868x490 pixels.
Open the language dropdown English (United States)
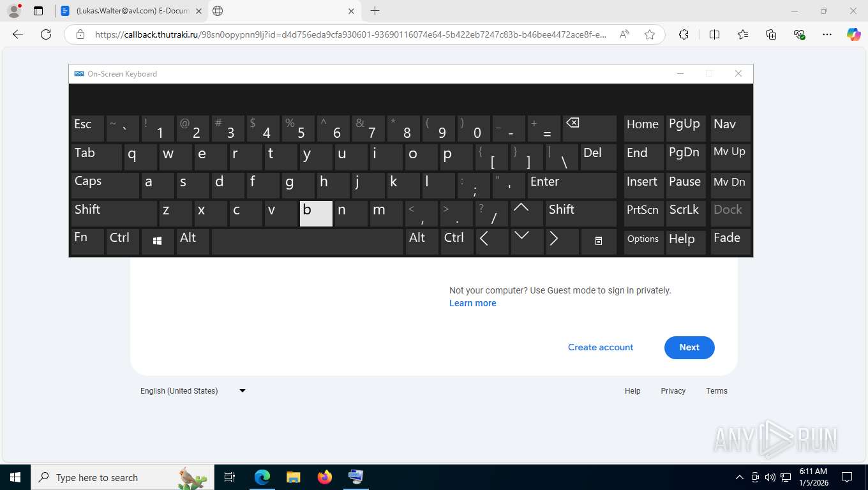click(193, 390)
